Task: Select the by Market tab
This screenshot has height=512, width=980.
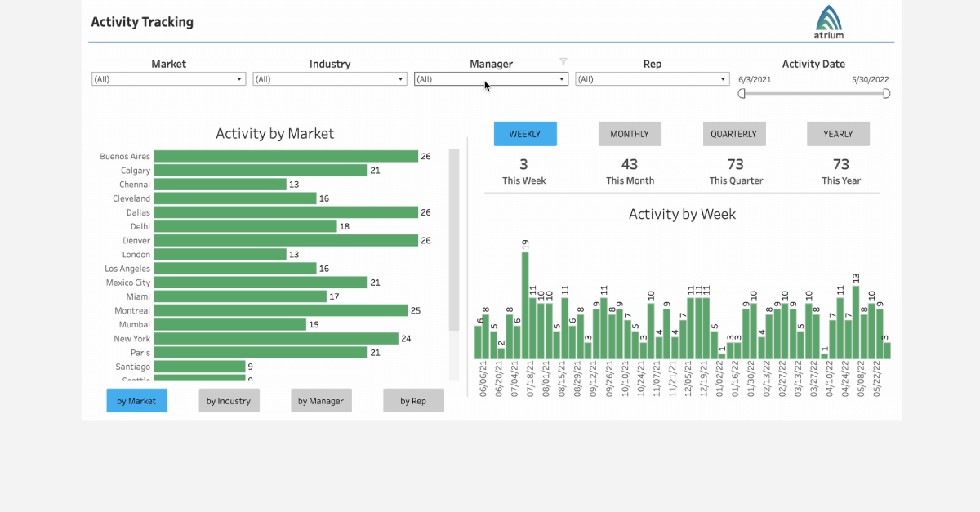Action: coord(136,400)
